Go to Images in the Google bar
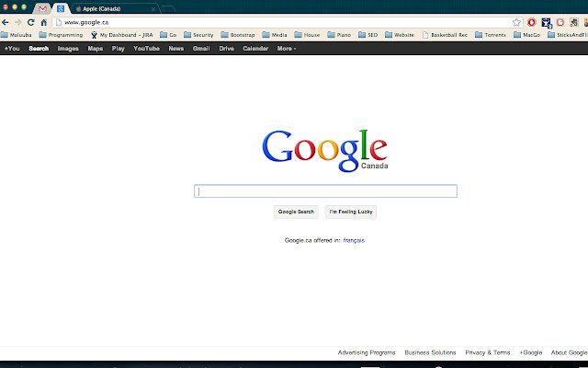The width and height of the screenshot is (588, 368). (x=68, y=49)
